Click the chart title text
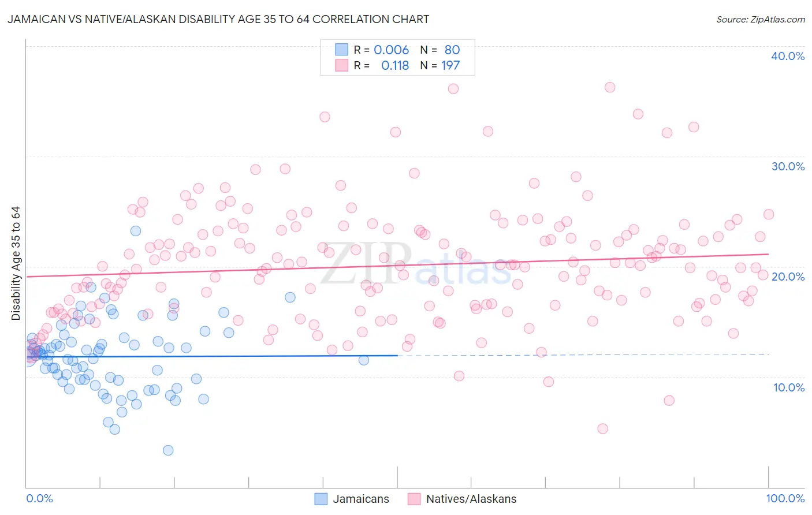The width and height of the screenshot is (812, 515). coord(218,19)
